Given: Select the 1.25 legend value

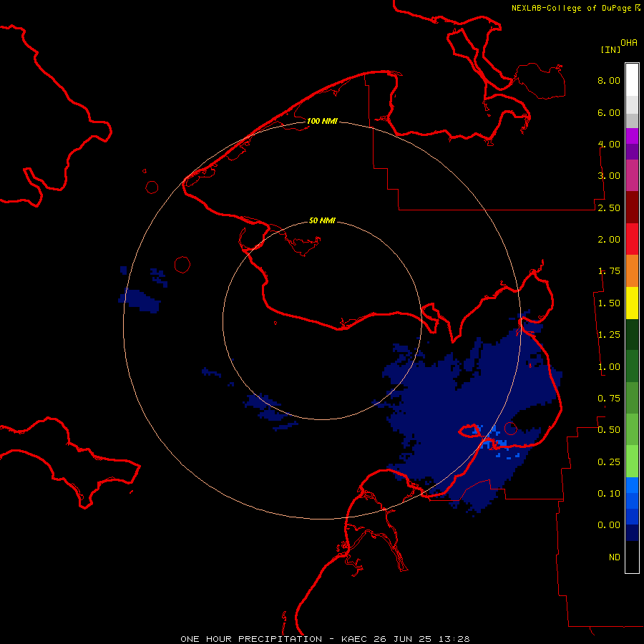Looking at the screenshot, I should point(609,335).
